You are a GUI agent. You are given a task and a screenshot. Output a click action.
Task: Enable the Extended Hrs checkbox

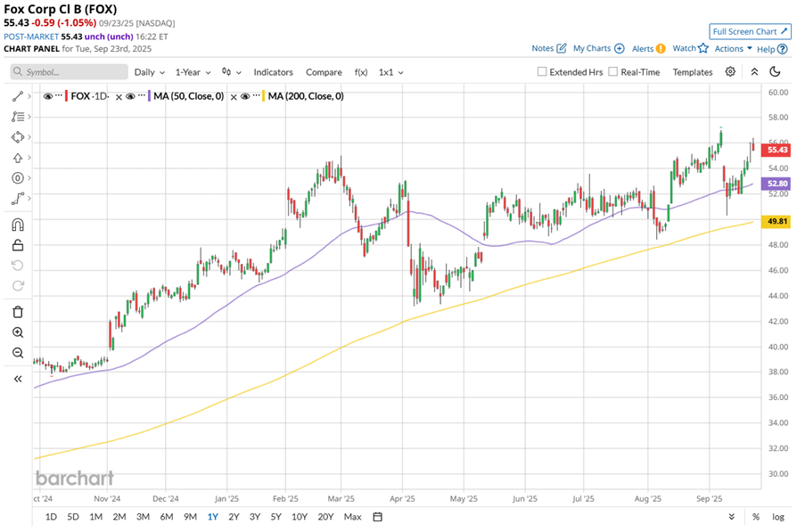tap(542, 72)
